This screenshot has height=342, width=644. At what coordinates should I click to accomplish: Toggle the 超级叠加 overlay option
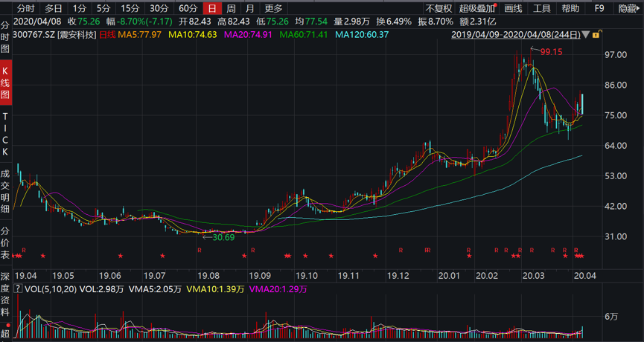click(x=476, y=8)
